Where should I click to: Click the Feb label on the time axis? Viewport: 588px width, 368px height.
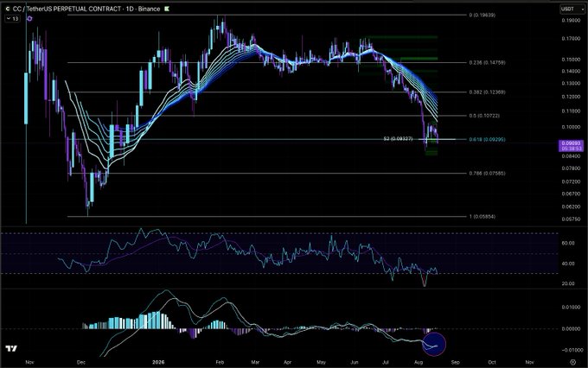[x=220, y=362]
